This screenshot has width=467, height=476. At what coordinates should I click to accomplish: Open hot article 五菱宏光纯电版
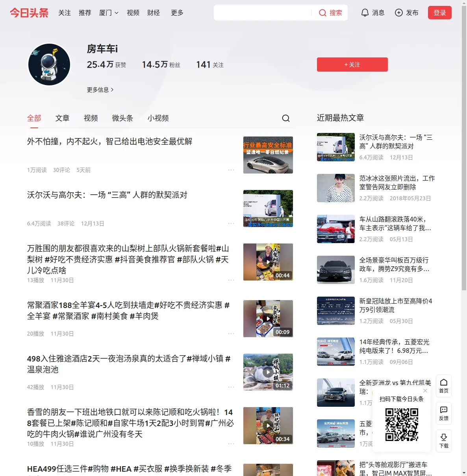395,346
